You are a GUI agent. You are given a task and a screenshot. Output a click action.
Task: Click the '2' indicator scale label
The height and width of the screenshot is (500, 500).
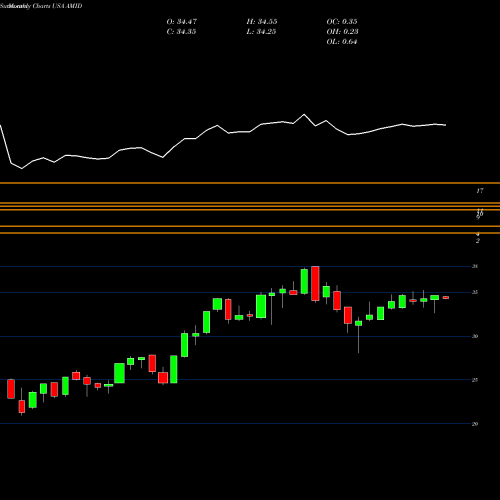coord(478,241)
